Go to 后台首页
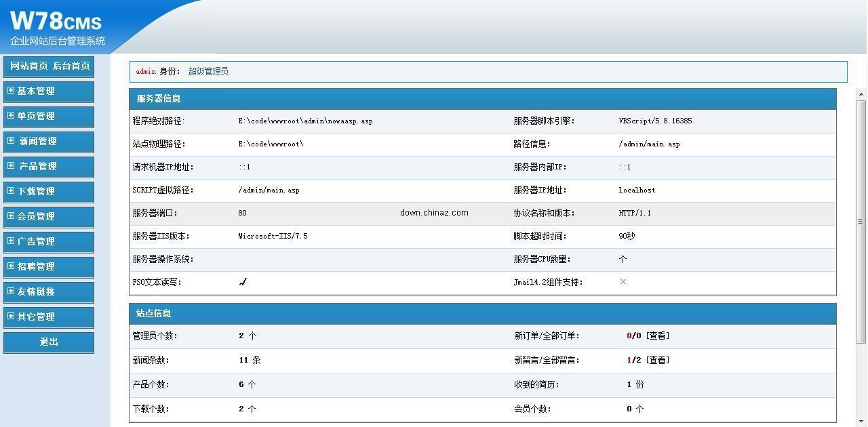The image size is (868, 427). [x=71, y=66]
